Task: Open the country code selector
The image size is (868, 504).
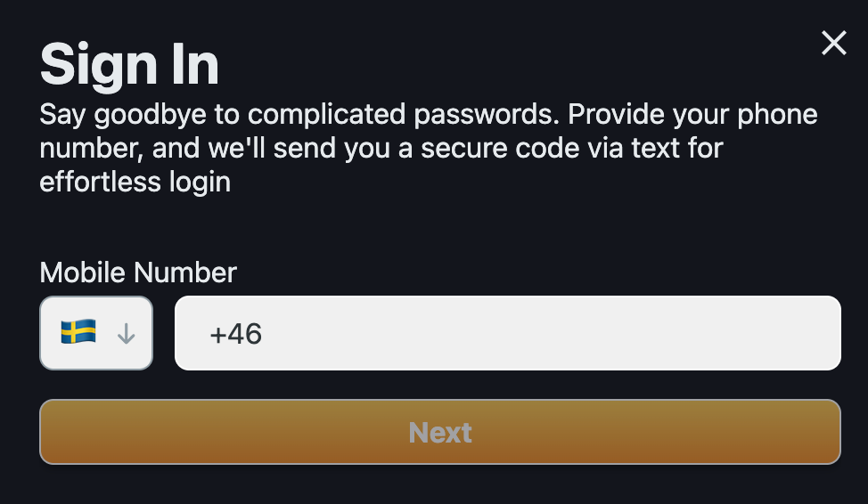Action: coord(96,333)
